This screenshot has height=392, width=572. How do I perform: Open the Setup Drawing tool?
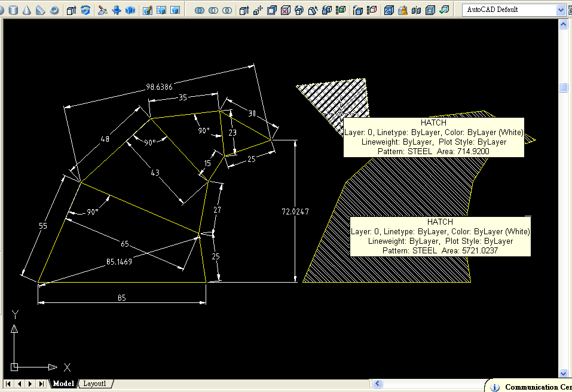[148, 10]
